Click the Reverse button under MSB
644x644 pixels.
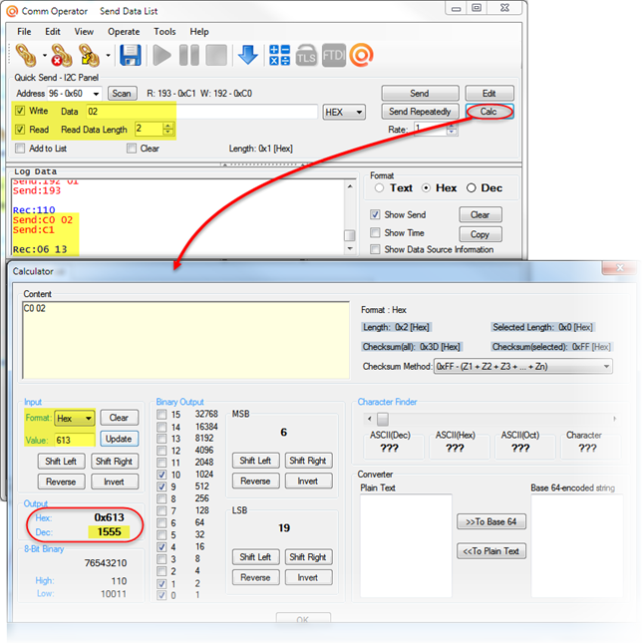point(255,481)
